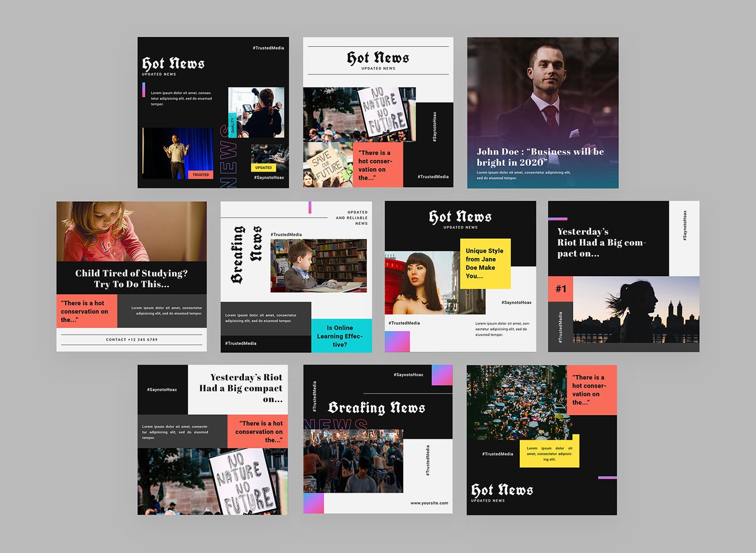Click coral quote beside umbrella crowd photo

pyautogui.click(x=592, y=390)
